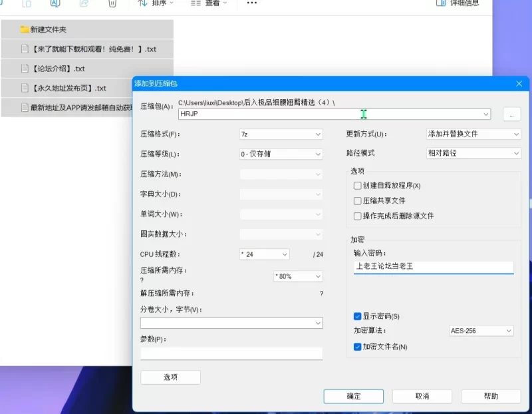Click the rename icon in Explorer toolbar

click(56, 3)
